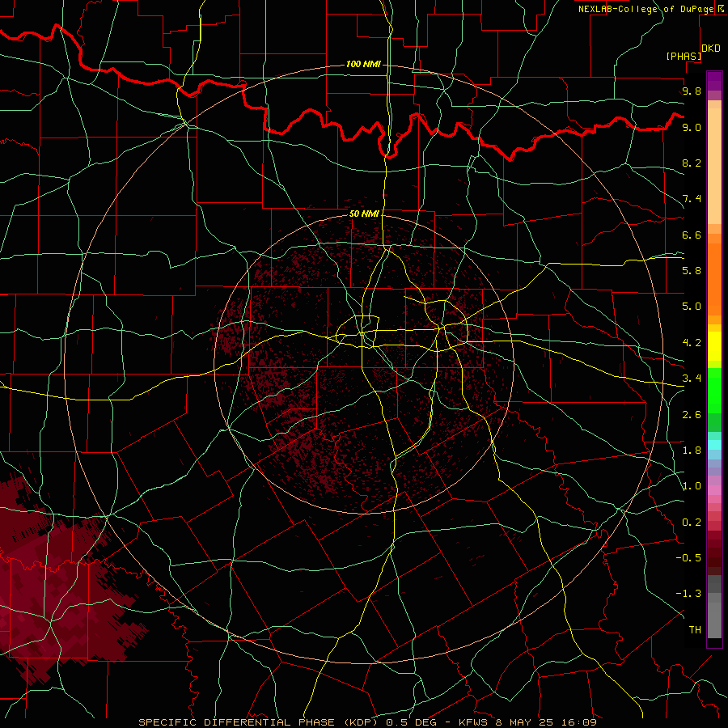Select the 5.8 scale value
Screen dimensions: 728x728
point(692,271)
